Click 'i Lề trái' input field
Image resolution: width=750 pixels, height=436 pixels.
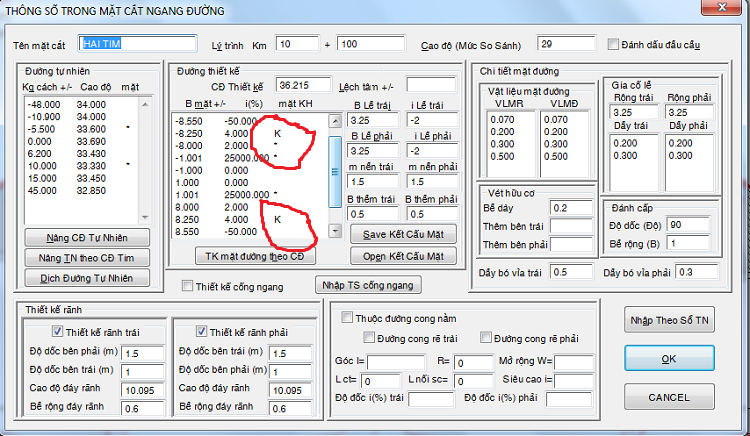pyautogui.click(x=432, y=120)
